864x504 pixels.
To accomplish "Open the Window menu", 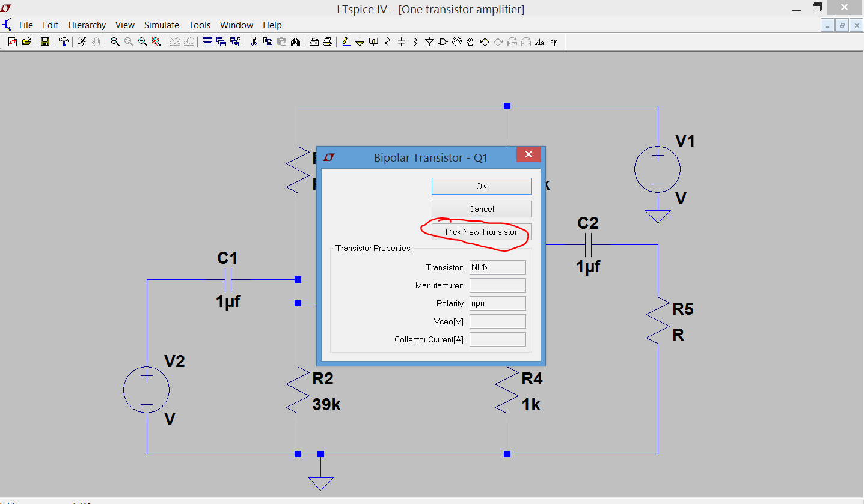I will coord(236,25).
